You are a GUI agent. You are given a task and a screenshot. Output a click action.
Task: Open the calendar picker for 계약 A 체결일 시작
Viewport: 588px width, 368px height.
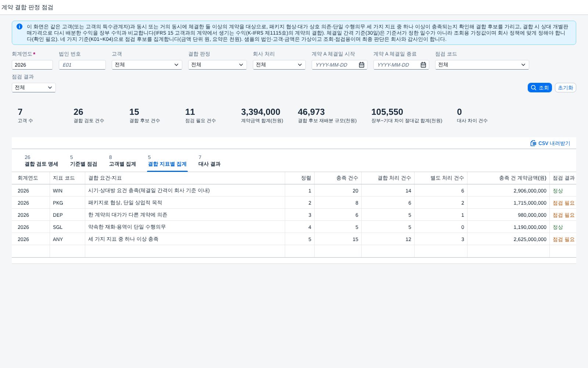(362, 65)
